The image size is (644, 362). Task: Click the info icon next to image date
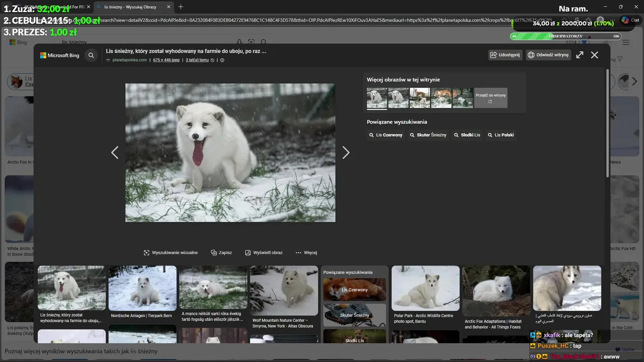tap(222, 60)
